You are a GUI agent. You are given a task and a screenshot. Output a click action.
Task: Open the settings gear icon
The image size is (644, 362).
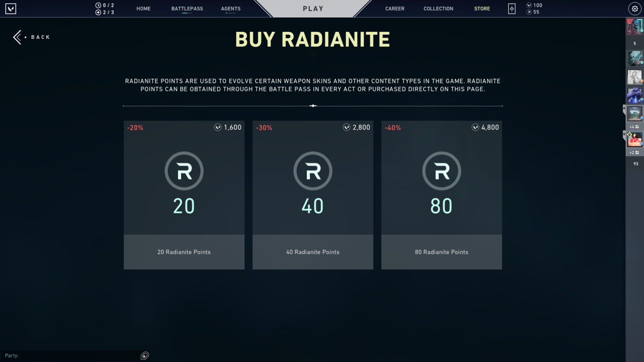click(635, 8)
